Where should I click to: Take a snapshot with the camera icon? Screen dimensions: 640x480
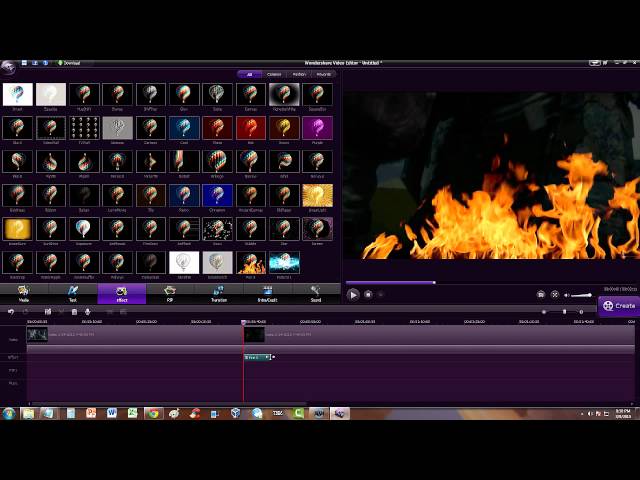pyautogui.click(x=541, y=294)
